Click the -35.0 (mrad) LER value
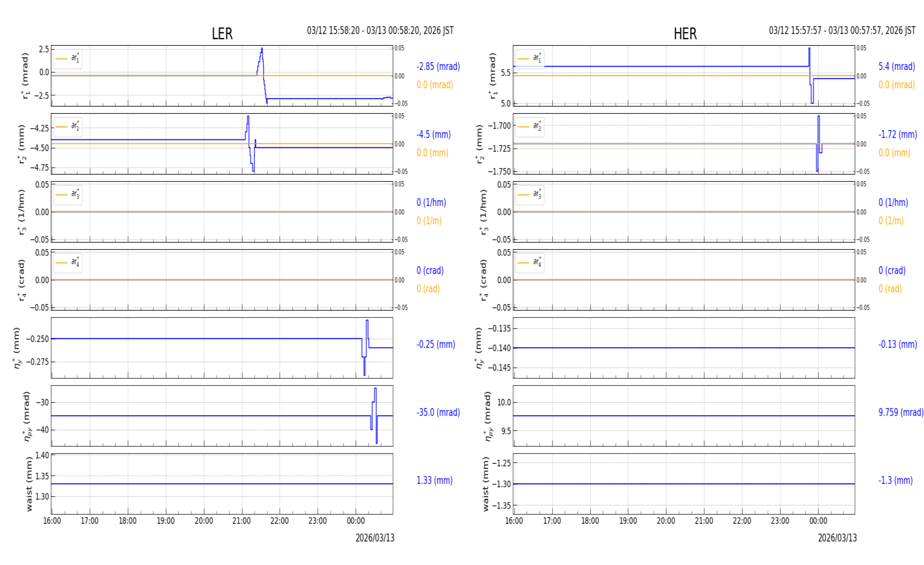This screenshot has width=924, height=565. pos(438,413)
